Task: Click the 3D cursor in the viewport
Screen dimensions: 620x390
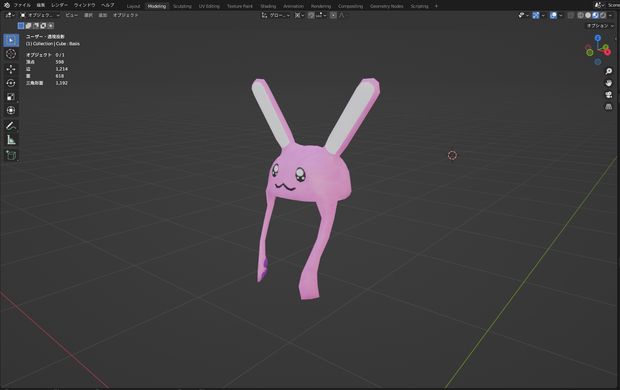Action: pyautogui.click(x=452, y=155)
